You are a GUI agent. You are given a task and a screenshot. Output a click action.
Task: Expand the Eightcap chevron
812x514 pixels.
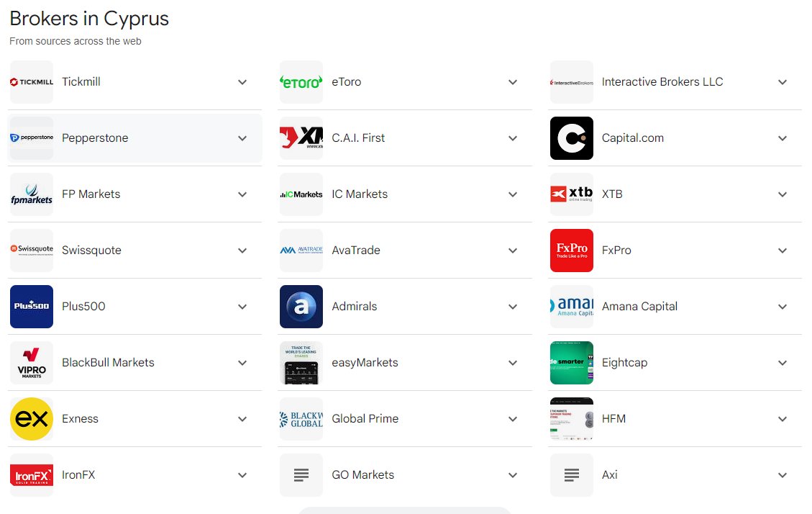point(783,363)
